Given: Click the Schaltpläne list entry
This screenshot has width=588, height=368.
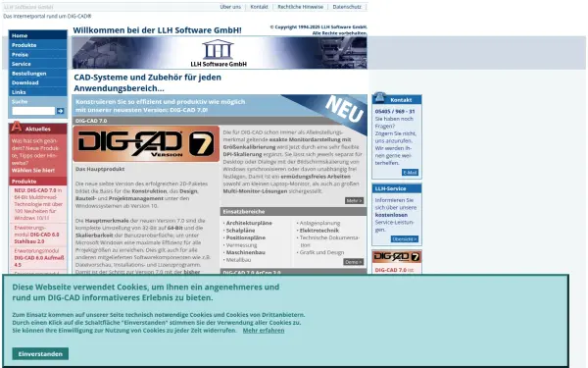Looking at the screenshot, I should [x=240, y=231].
